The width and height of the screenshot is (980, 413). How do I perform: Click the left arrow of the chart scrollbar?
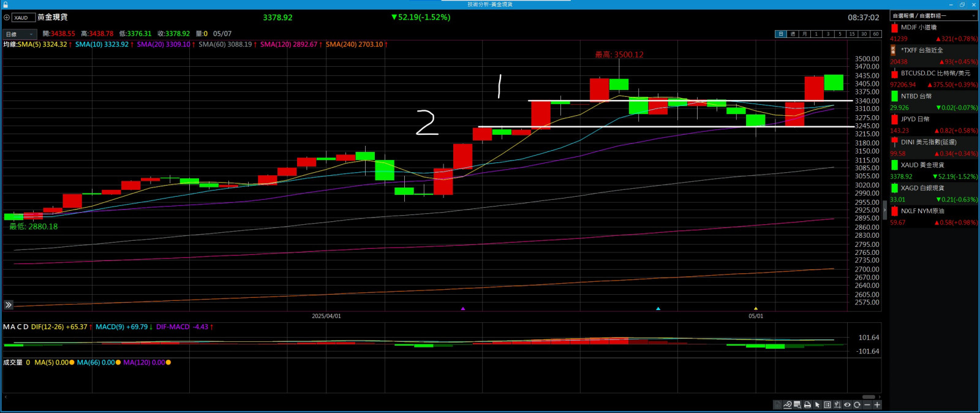[6, 397]
